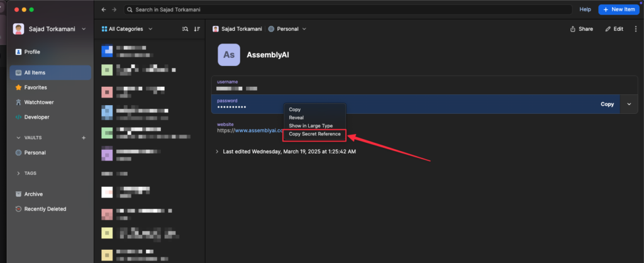Choose Show in Large Type

311,126
